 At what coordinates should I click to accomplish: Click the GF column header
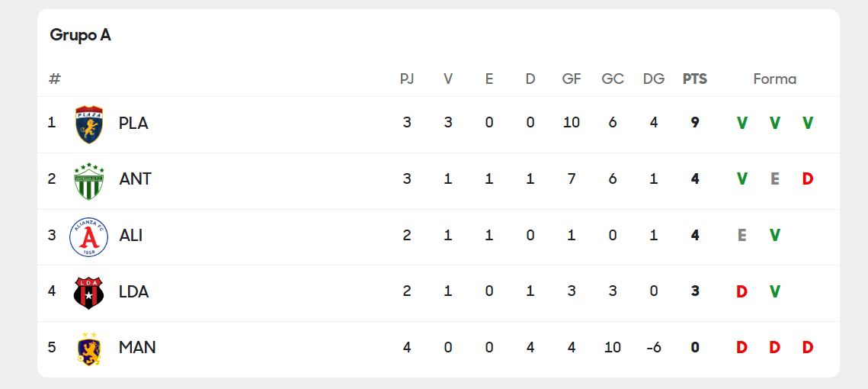coord(571,79)
